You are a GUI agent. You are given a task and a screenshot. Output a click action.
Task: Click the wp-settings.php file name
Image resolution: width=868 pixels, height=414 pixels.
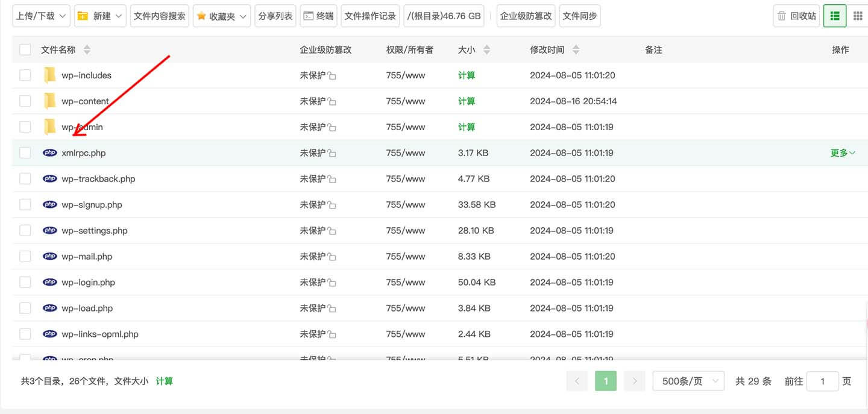95,231
